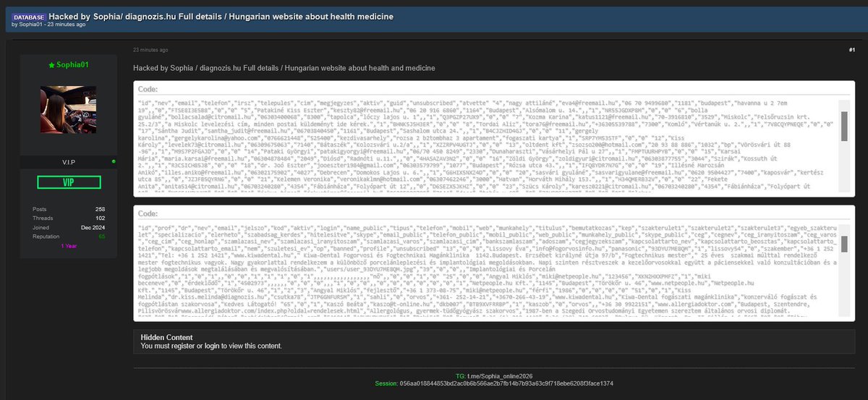Click the green star beside Sophia01 username
868x400 pixels.
[51, 65]
